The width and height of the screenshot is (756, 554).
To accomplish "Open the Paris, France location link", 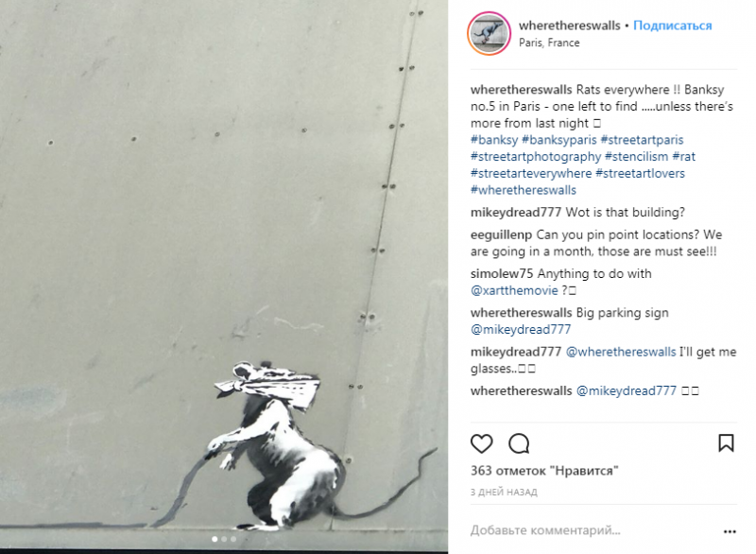I will pos(549,43).
